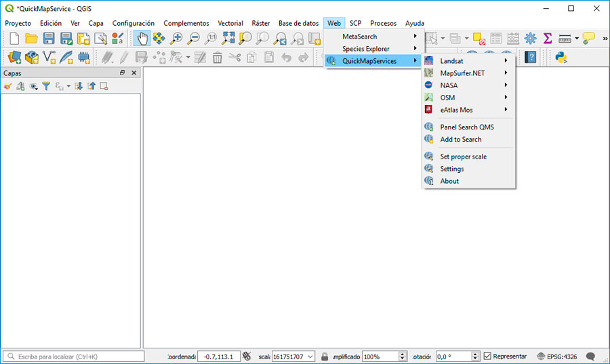Click the Zoom Out magnifier icon
Screen dimensions: 610x364
tap(193, 38)
